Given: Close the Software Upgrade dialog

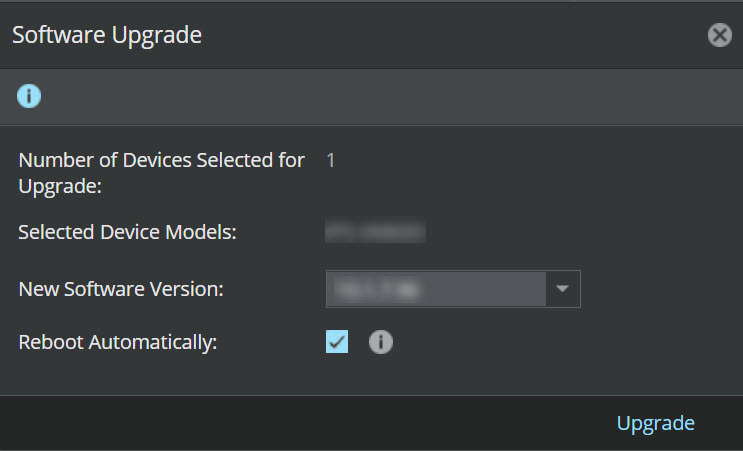Looking at the screenshot, I should [720, 35].
